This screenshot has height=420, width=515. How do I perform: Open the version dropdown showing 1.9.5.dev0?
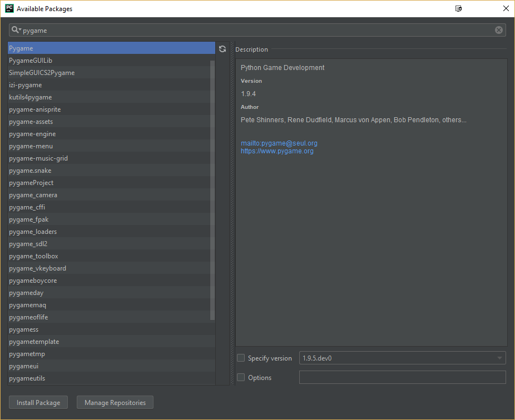coord(402,358)
